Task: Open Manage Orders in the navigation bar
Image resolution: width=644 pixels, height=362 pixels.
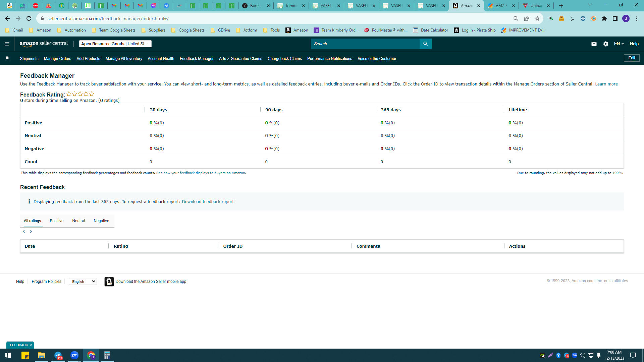Action: pyautogui.click(x=57, y=59)
